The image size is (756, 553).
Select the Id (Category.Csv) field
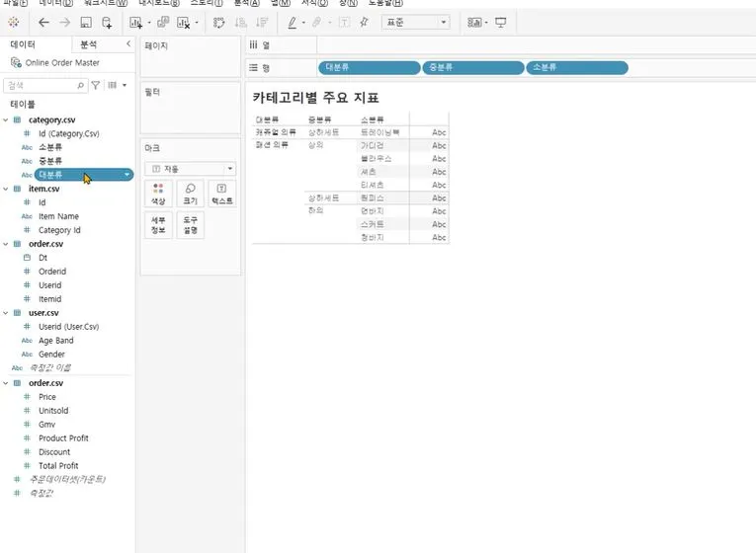tap(69, 133)
